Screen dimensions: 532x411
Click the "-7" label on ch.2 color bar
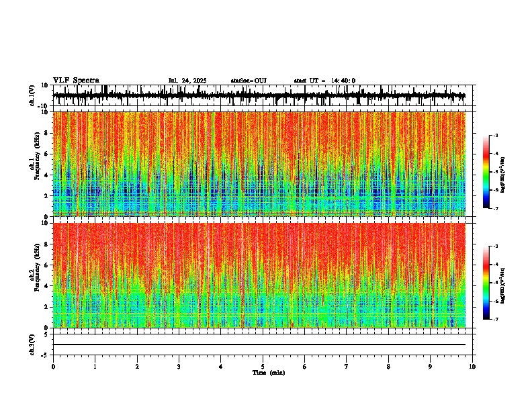point(496,320)
